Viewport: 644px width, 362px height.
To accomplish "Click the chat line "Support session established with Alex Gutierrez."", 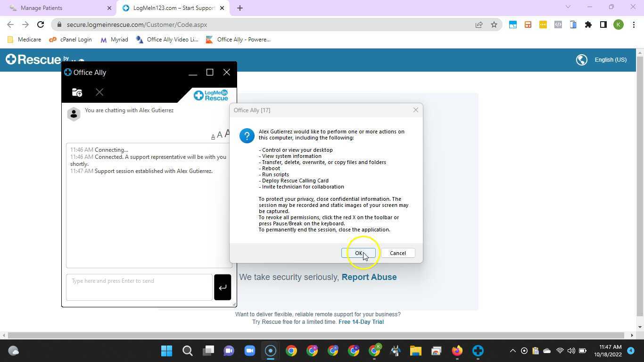I will [x=154, y=171].
